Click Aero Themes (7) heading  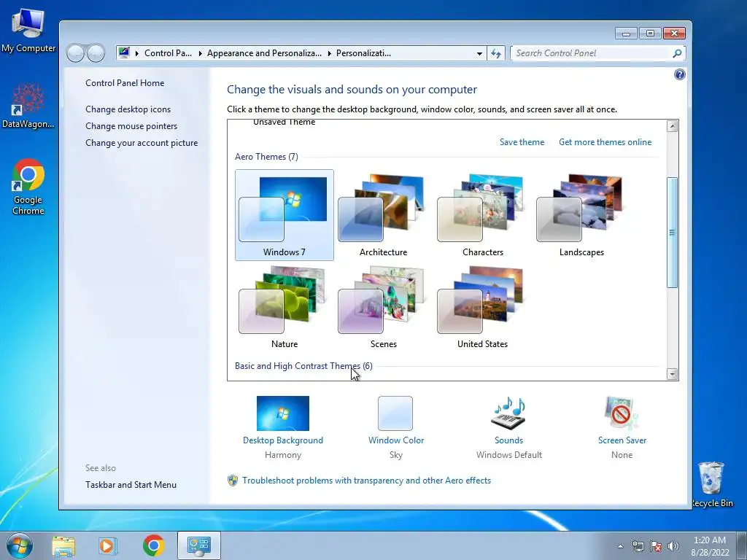coord(266,157)
